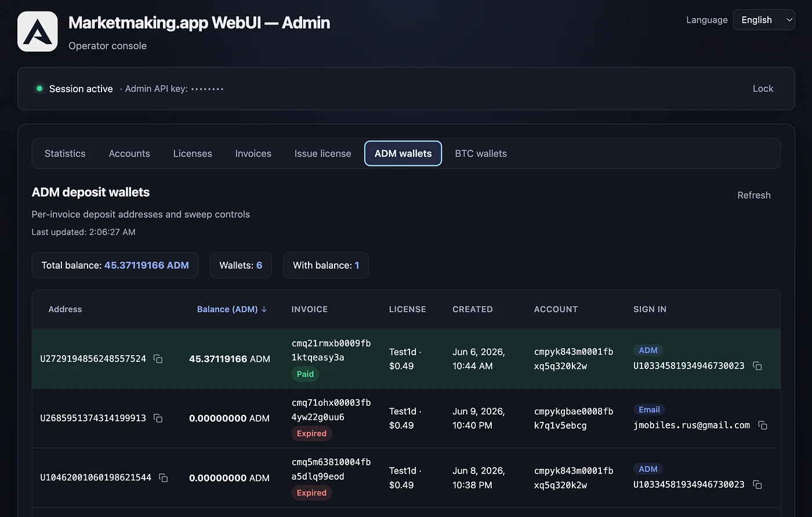Select invoice cmq5m63810004fba5dlq99eod
Screen dimensions: 812x517
click(x=331, y=469)
